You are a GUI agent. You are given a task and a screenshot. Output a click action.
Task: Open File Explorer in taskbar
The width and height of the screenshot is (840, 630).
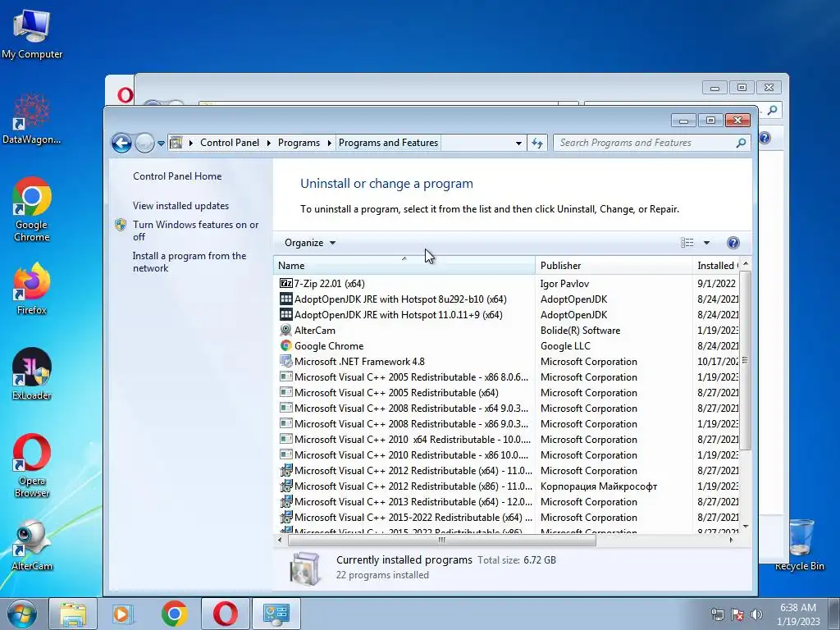tap(73, 614)
